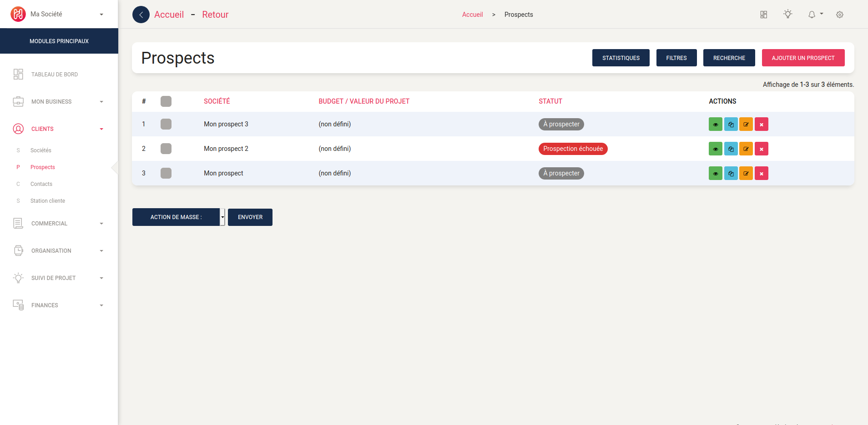Screen dimensions: 868x425
Task: Delete Mon prospect 2 with red cross icon
Action: click(x=761, y=149)
